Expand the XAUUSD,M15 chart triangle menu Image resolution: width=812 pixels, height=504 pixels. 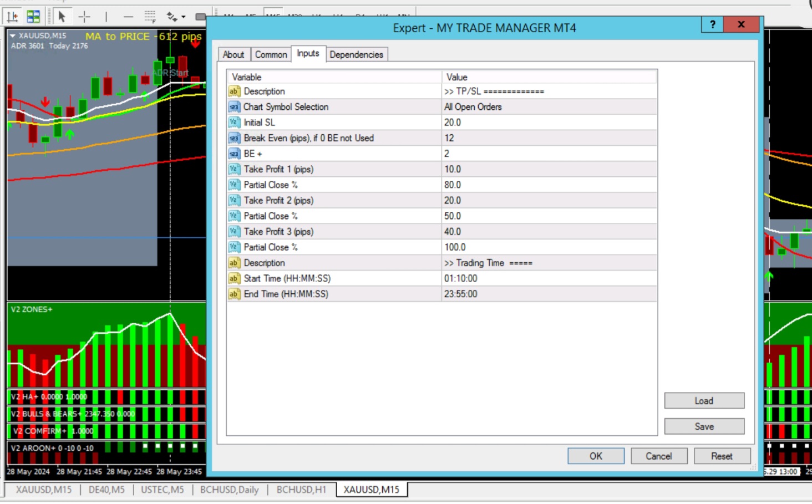pyautogui.click(x=13, y=35)
